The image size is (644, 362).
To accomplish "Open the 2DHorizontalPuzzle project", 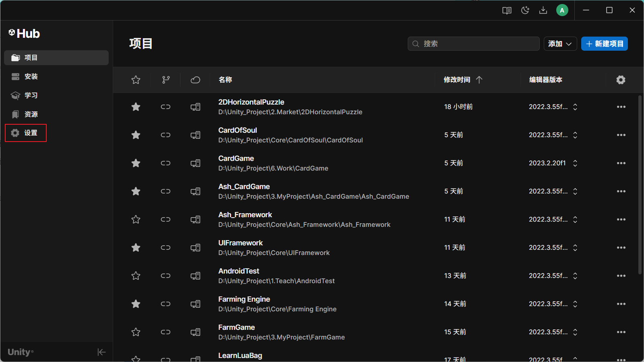I will tap(251, 102).
